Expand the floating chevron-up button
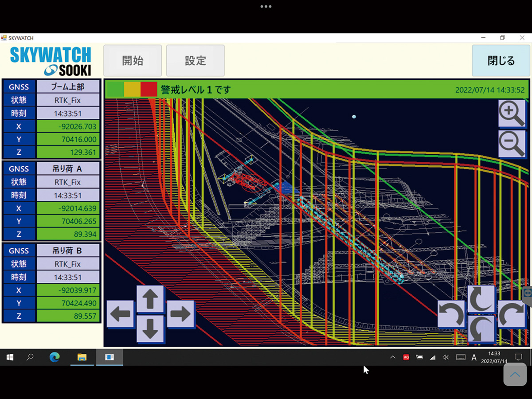The height and width of the screenshot is (399, 532). tap(515, 375)
